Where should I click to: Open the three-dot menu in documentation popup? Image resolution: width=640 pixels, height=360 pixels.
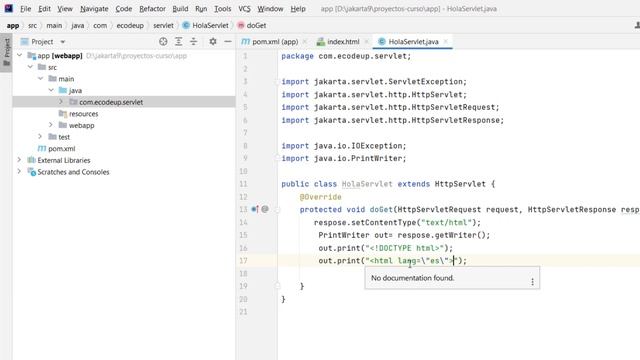click(532, 282)
